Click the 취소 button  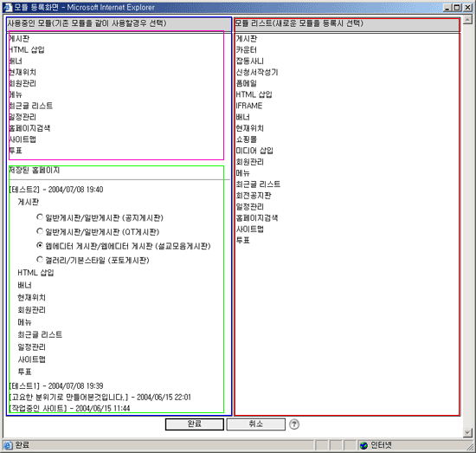[x=256, y=424]
